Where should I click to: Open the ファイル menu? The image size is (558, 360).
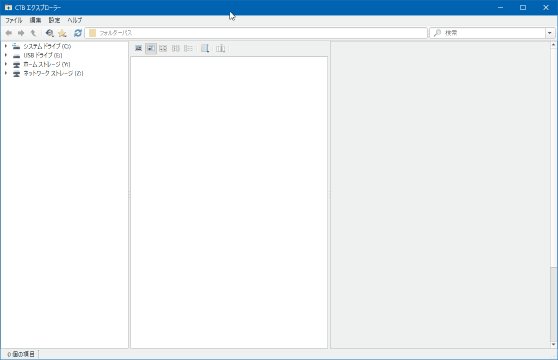pyautogui.click(x=14, y=20)
